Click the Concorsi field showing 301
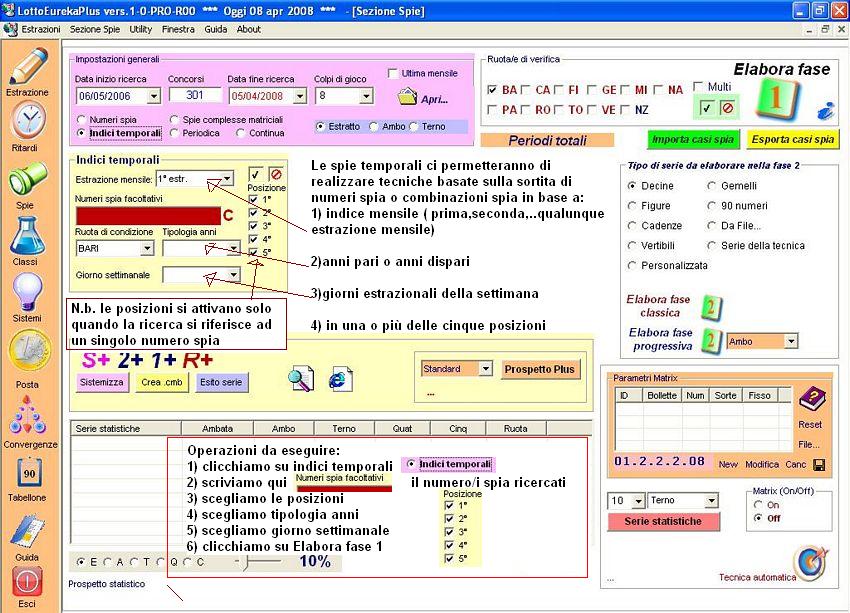Image resolution: width=850 pixels, height=613 pixels. click(195, 95)
